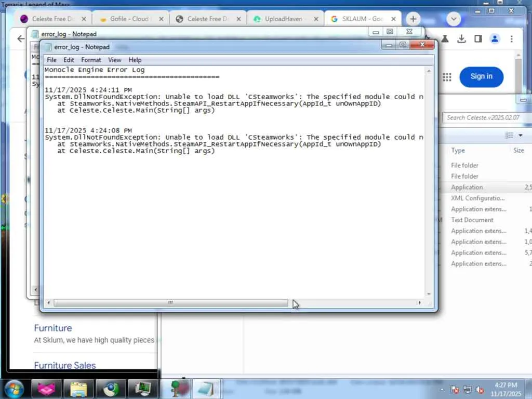Maximize the background error_log Notepad window
Viewport: 532px width, 399px height.
390,32
